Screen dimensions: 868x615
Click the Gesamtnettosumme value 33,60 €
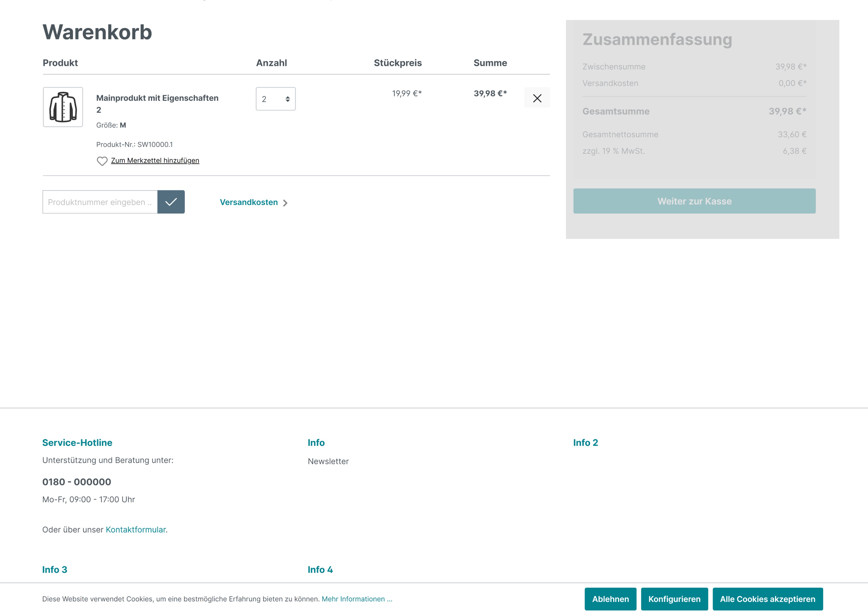792,134
